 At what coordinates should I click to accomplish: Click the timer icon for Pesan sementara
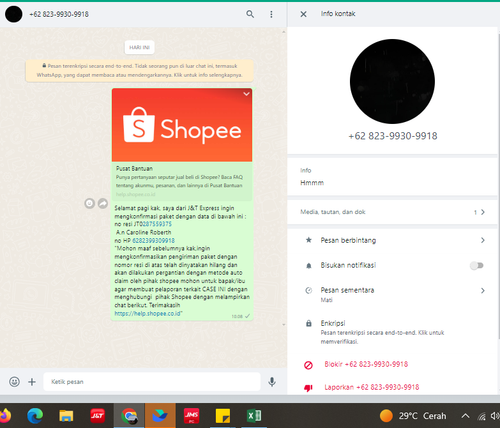(309, 290)
